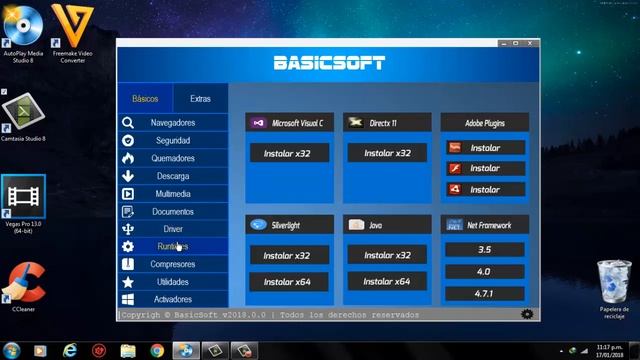Click the Driver USB icon

click(128, 229)
